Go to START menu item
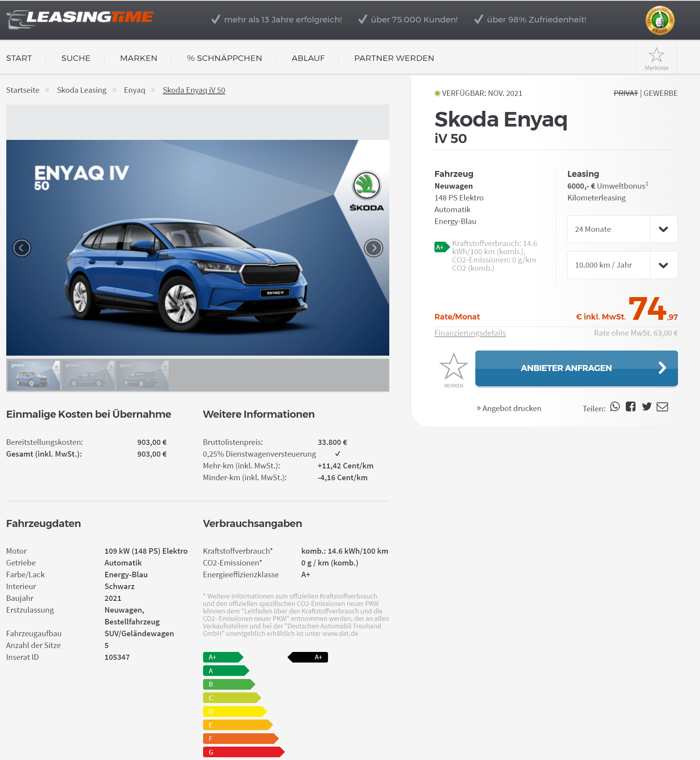This screenshot has width=700, height=760. pyautogui.click(x=19, y=58)
